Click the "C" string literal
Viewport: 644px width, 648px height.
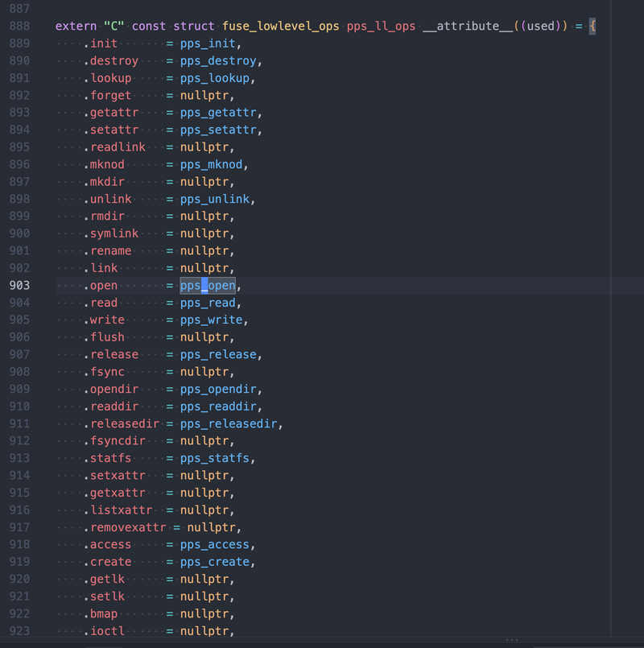pyautogui.click(x=114, y=26)
